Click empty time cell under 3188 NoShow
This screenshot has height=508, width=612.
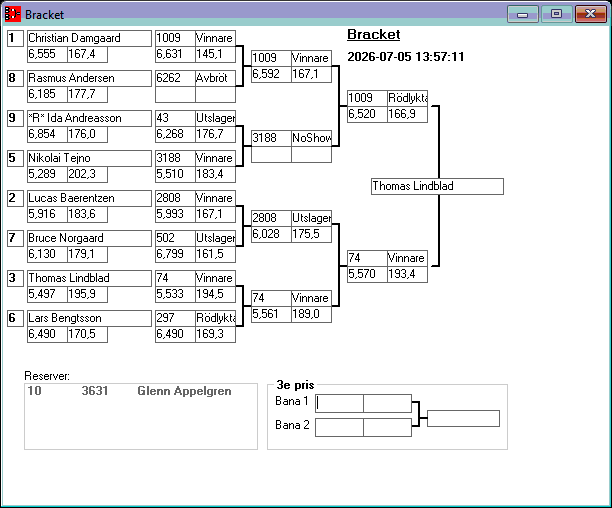point(271,154)
